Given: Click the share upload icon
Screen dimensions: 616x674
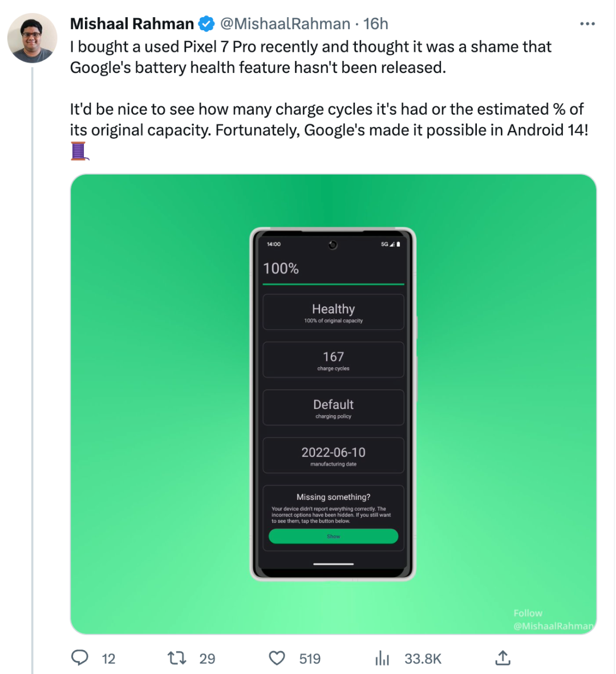Looking at the screenshot, I should click(502, 658).
